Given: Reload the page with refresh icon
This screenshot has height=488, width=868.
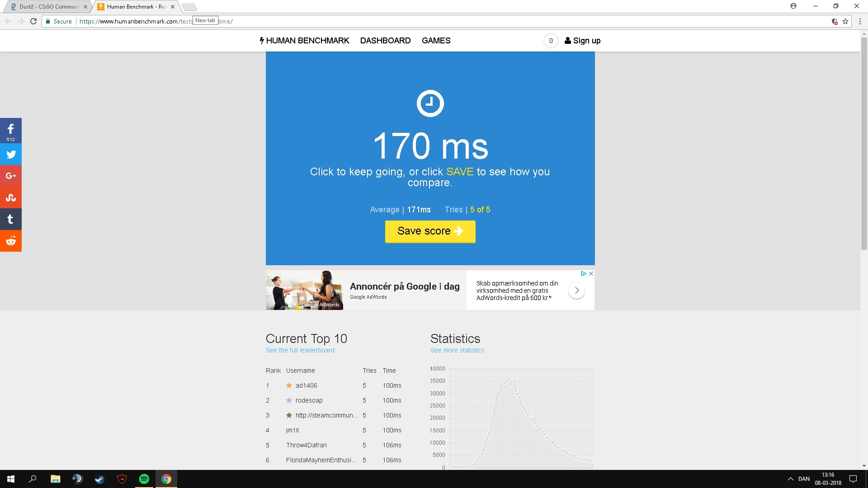Looking at the screenshot, I should coord(33,21).
